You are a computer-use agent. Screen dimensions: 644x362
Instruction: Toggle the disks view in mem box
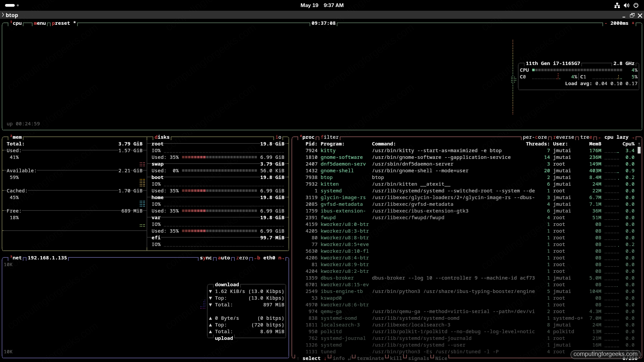[162, 137]
